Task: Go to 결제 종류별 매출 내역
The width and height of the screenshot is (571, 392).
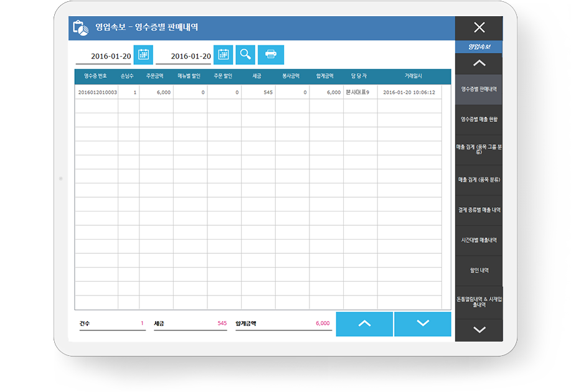Action: 479,210
